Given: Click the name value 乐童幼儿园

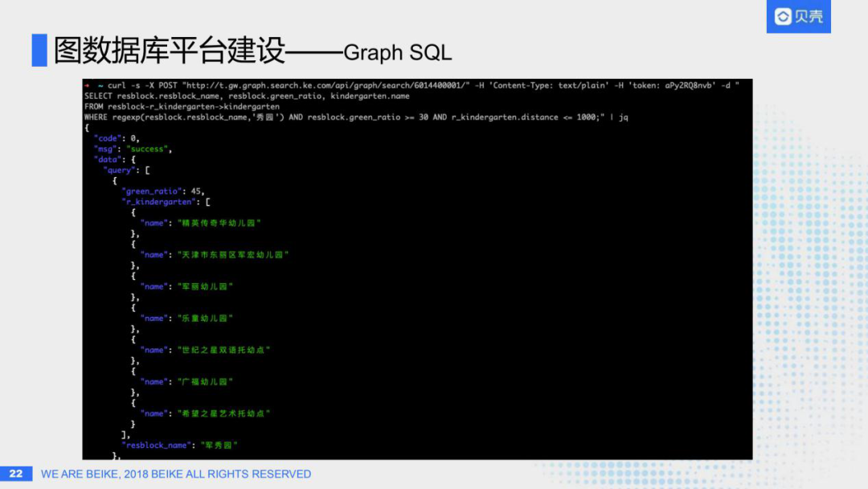Looking at the screenshot, I should [x=205, y=318].
